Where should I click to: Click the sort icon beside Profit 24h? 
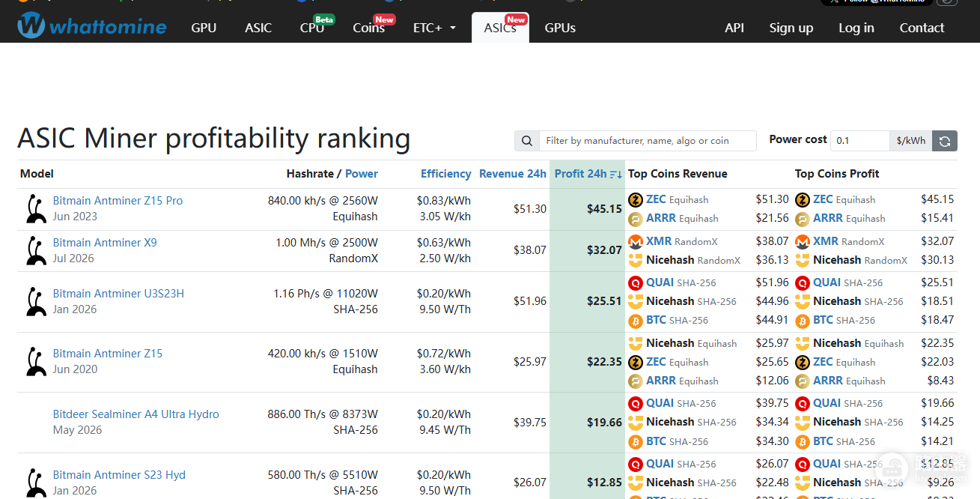coord(616,175)
